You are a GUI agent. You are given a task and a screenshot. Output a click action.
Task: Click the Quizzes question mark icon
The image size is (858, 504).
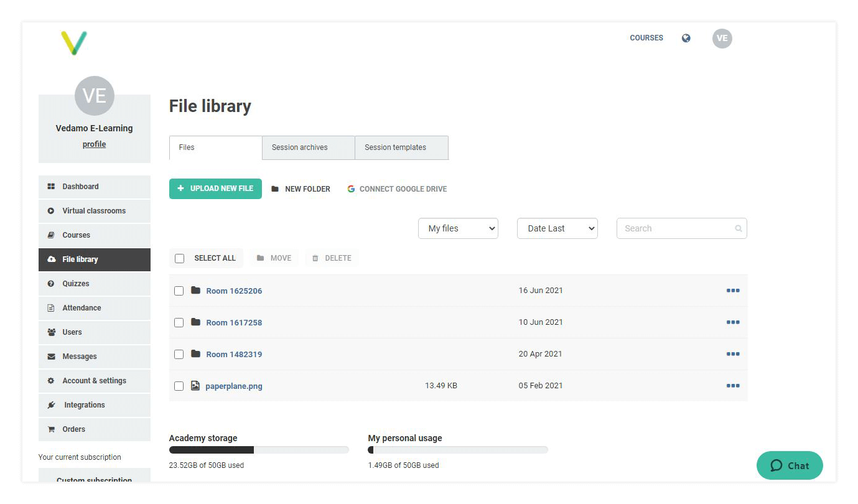point(51,284)
